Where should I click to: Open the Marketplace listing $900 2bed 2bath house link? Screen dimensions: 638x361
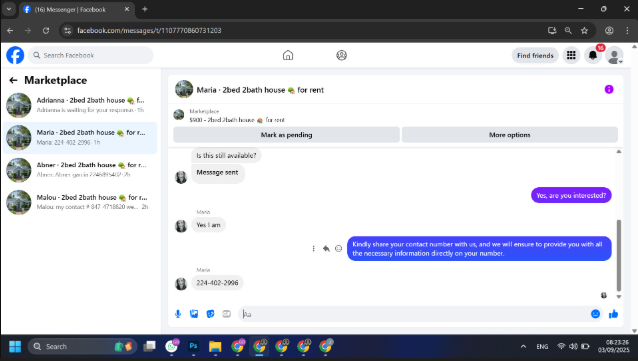[x=237, y=120]
